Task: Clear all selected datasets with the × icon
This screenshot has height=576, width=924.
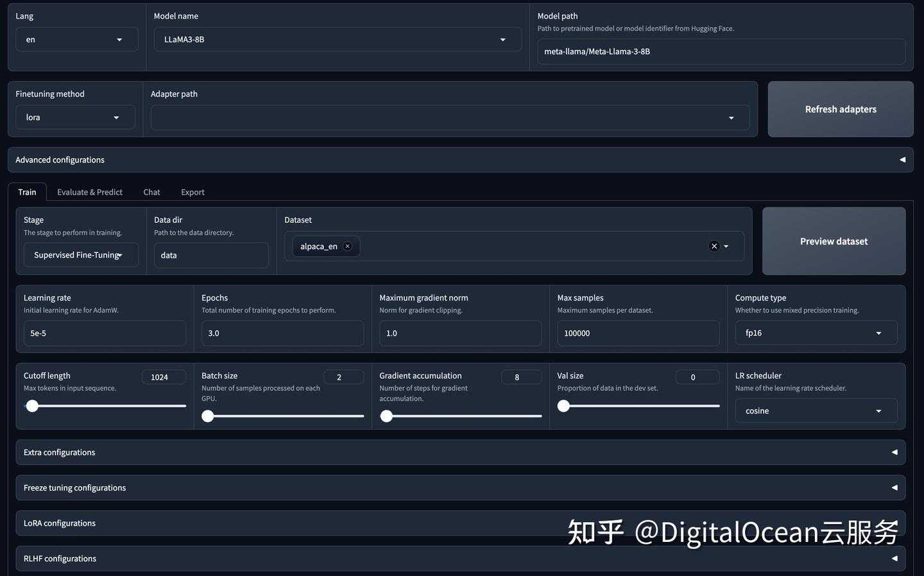Action: (x=714, y=245)
